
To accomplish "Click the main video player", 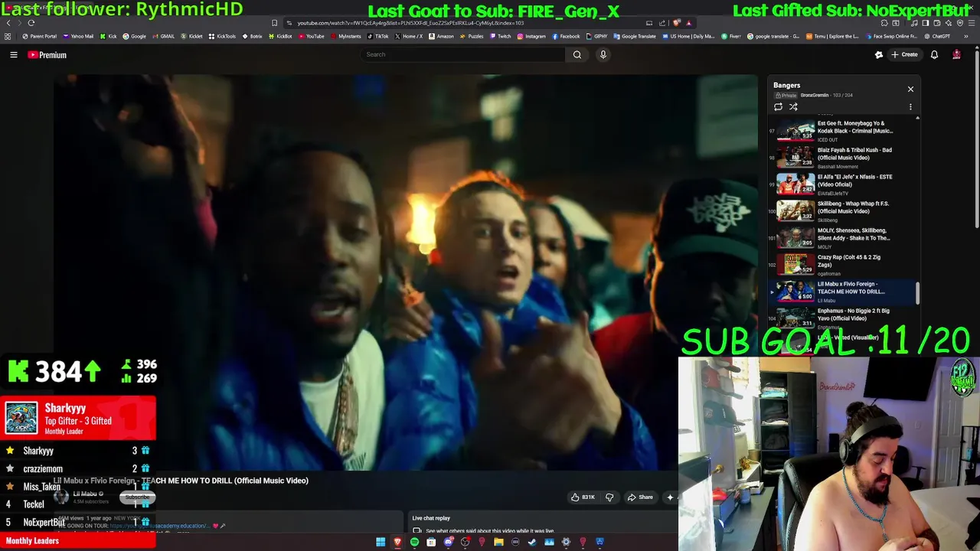I will (406, 272).
